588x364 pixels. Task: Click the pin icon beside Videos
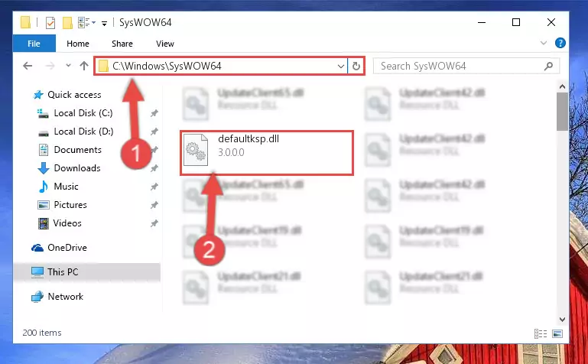click(154, 223)
